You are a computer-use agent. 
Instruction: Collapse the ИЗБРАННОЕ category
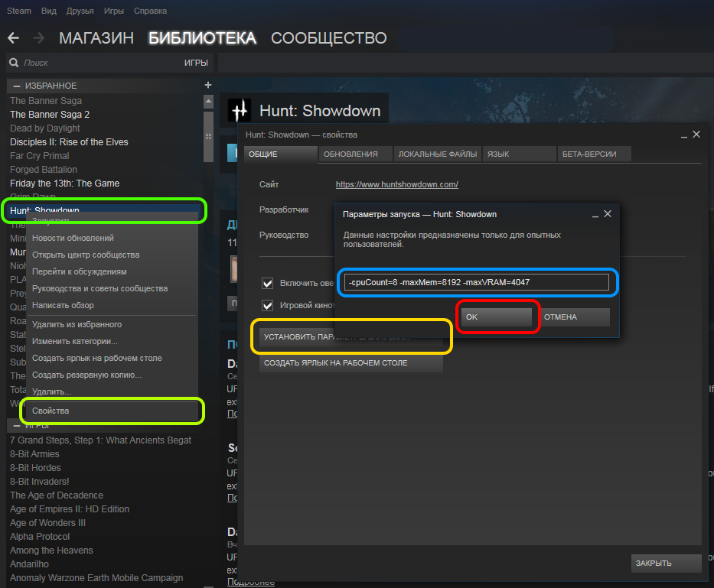pyautogui.click(x=17, y=86)
